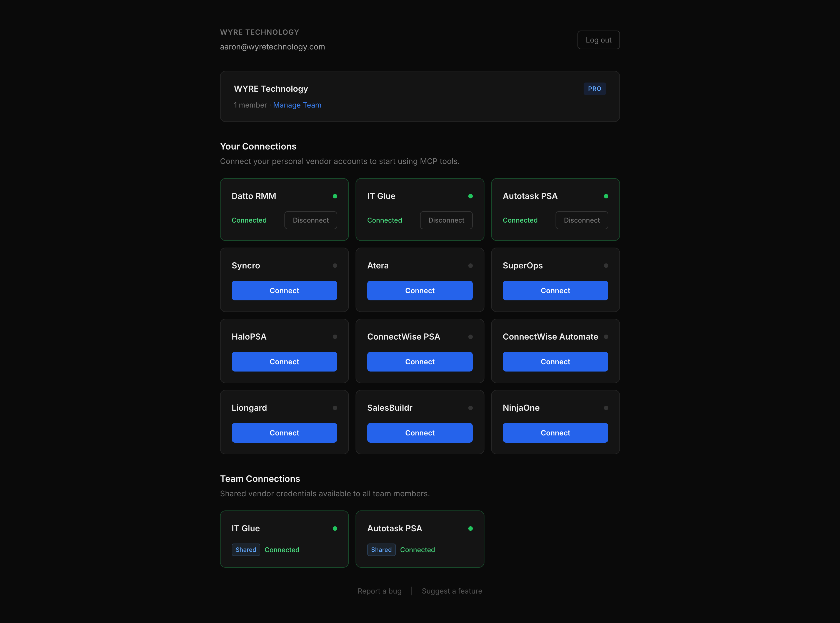Connect the Atera integration
The height and width of the screenshot is (623, 840).
coord(420,290)
